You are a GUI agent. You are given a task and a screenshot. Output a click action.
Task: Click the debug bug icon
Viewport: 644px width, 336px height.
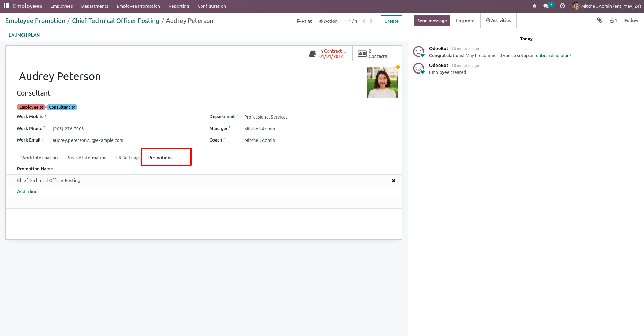pos(534,6)
